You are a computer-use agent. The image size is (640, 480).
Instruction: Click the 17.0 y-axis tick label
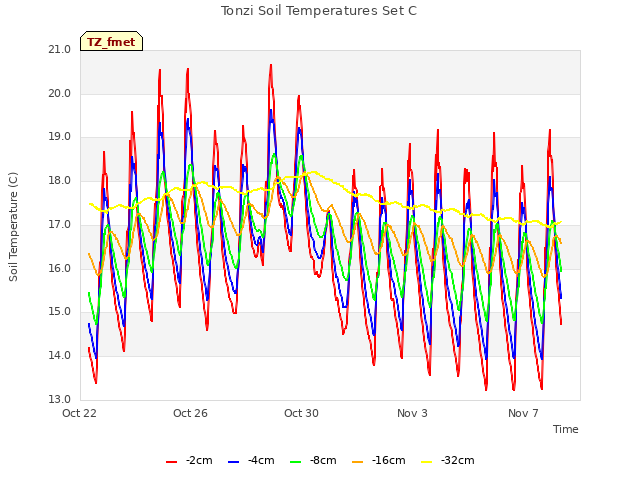pos(60,224)
